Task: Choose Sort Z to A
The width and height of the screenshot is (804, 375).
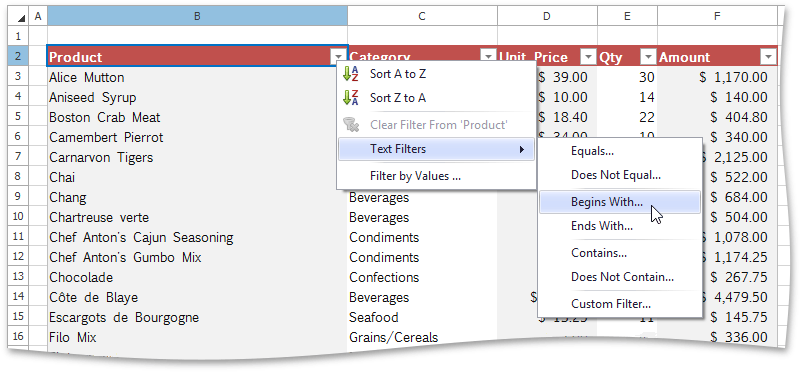Action: coord(436,97)
